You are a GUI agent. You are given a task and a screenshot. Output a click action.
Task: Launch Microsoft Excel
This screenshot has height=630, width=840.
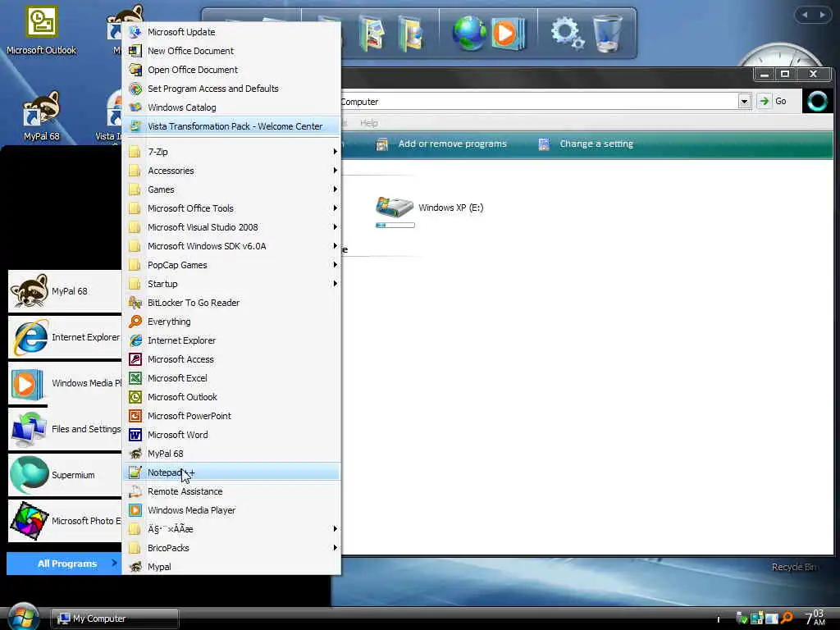pyautogui.click(x=232, y=377)
